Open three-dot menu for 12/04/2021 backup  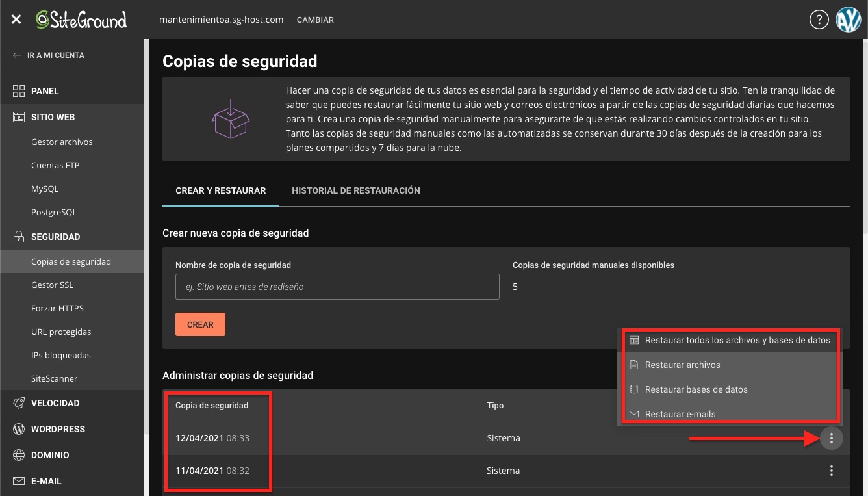pyautogui.click(x=832, y=439)
